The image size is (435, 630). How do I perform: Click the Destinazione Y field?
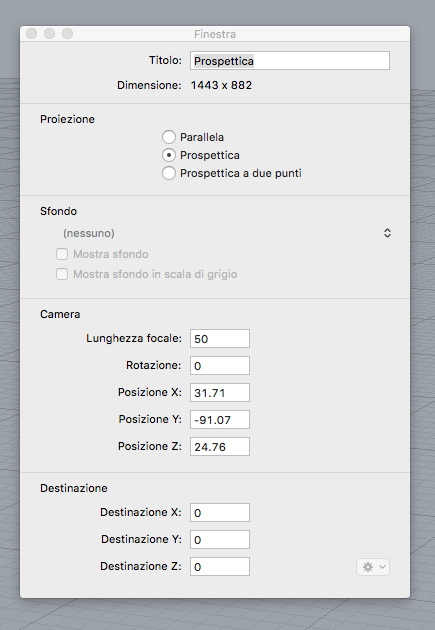[x=220, y=540]
